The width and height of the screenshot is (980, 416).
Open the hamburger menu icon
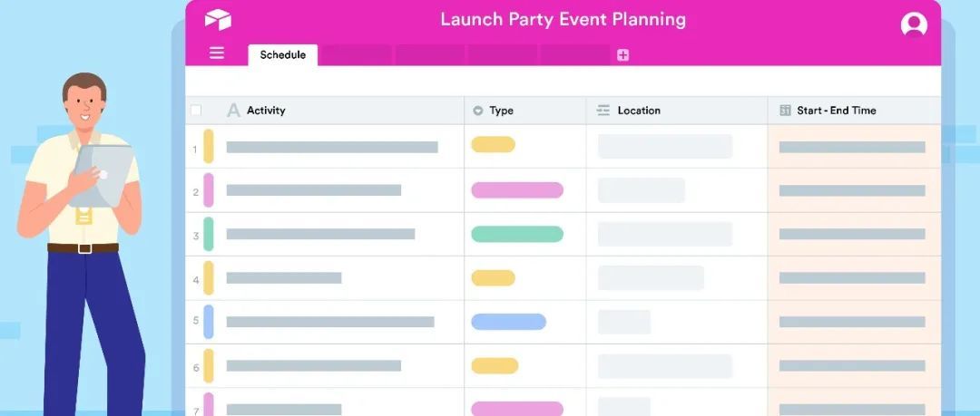pos(217,53)
